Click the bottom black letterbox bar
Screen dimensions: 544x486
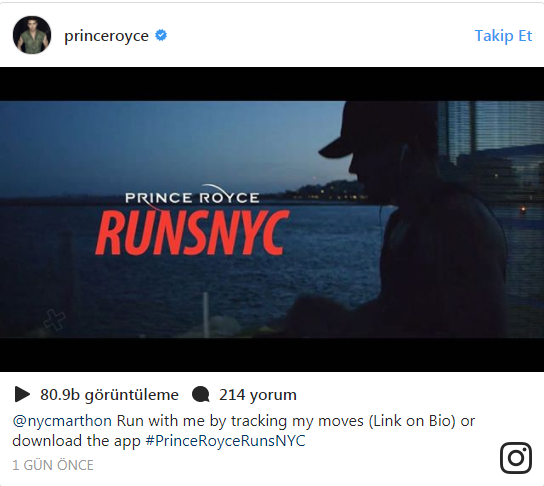tap(272, 355)
